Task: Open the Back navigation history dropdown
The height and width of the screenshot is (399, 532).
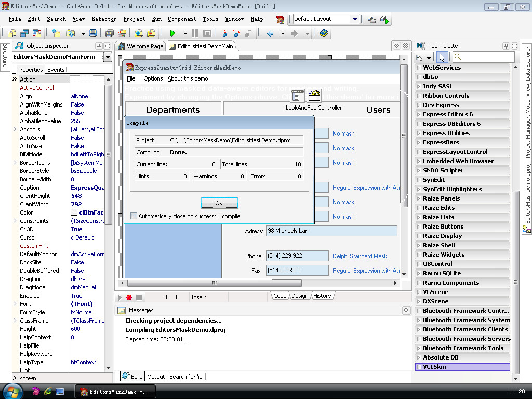Action: 283,34
